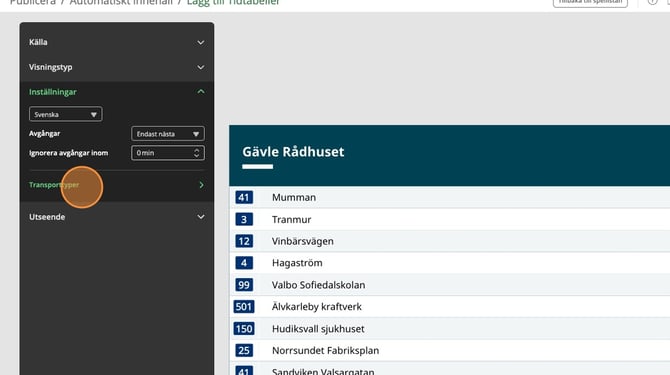This screenshot has height=375, width=670.
Task: Click the '0 min' ignore departures field
Action: coord(168,153)
